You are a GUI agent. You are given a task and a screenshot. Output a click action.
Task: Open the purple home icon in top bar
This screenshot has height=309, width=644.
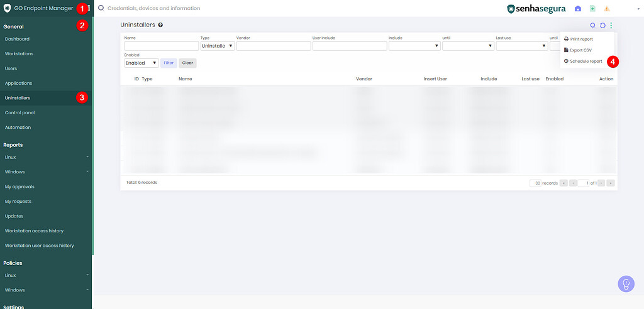click(578, 9)
